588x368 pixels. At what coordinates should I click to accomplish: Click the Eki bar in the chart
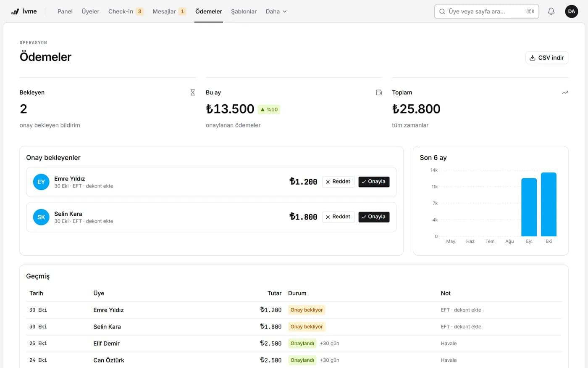[549, 204]
